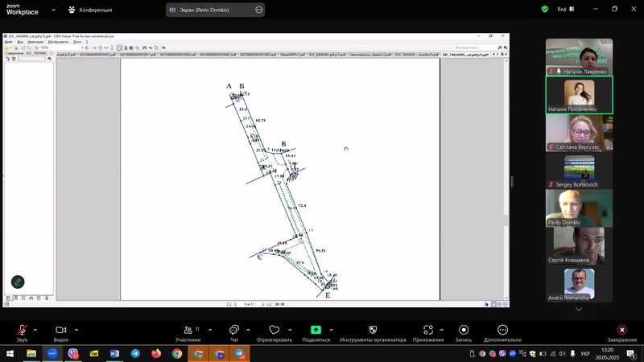
Task: Select the hand pan tool in STDU toolbar
Action: [x=119, y=47]
